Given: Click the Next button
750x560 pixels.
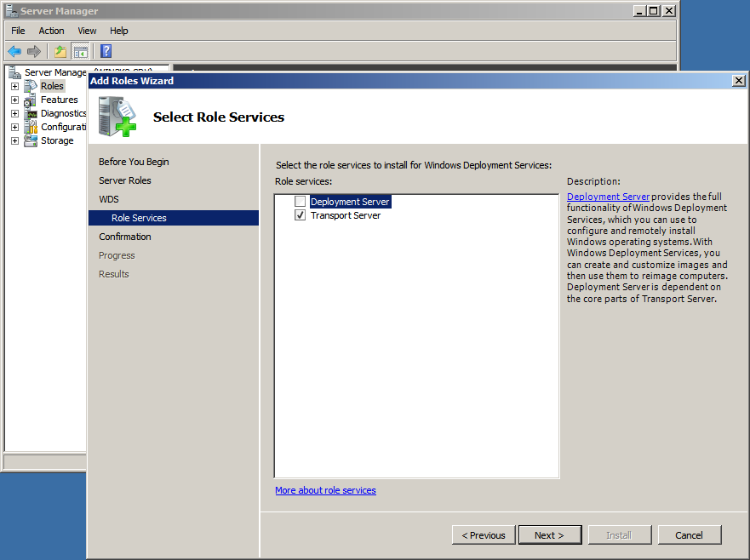Looking at the screenshot, I should [550, 535].
